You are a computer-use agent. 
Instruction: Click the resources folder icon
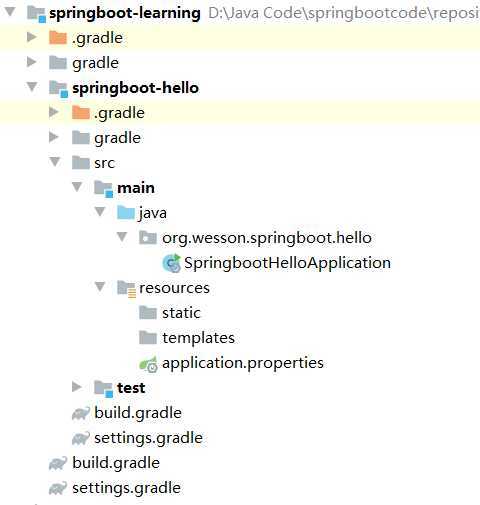pos(126,289)
